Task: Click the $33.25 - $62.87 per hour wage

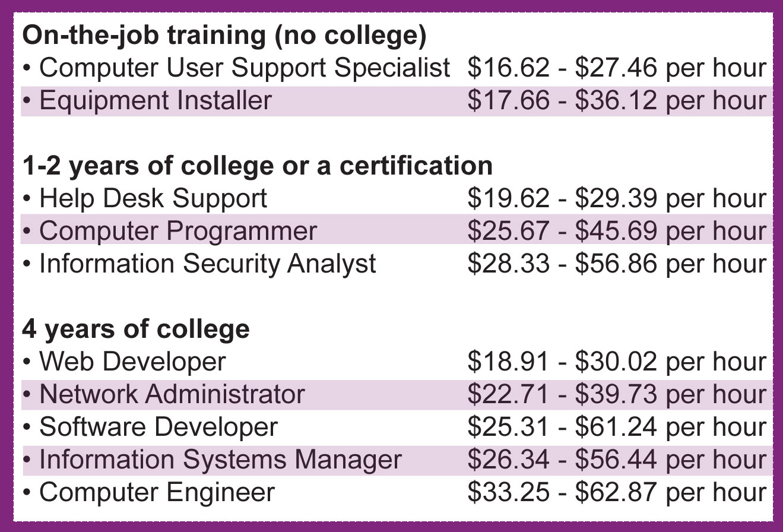Action: tap(617, 492)
